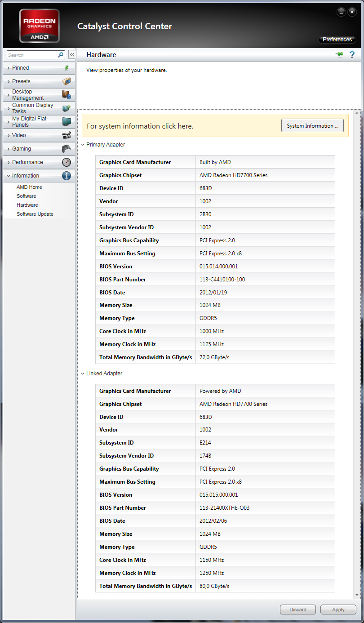This screenshot has width=364, height=623.
Task: Click Memory Clock value 1250 MHz
Action: [x=212, y=573]
